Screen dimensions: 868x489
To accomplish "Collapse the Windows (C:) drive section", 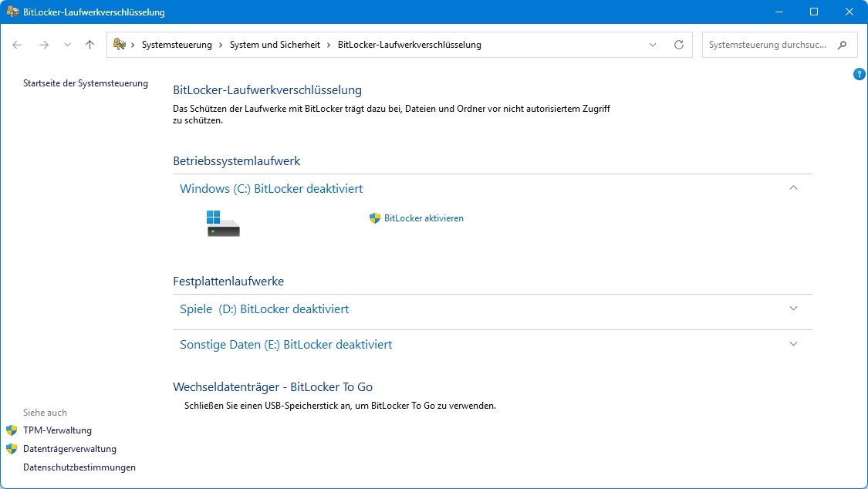I will pos(793,188).
